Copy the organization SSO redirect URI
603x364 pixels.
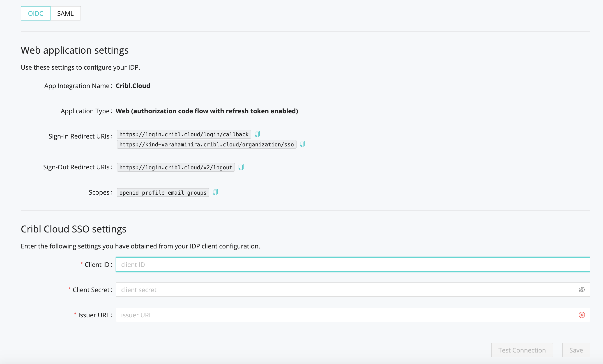pyautogui.click(x=302, y=144)
